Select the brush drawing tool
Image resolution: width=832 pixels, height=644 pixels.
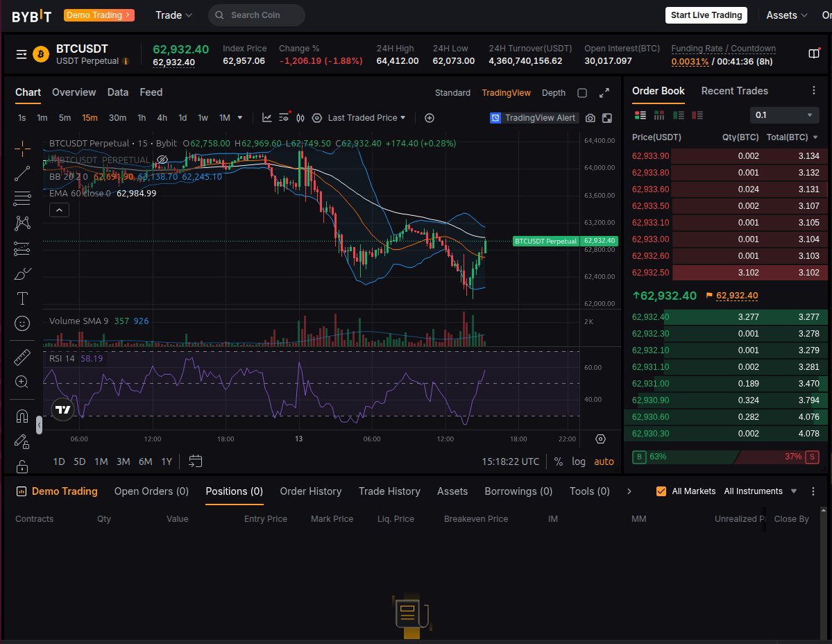pos(22,273)
